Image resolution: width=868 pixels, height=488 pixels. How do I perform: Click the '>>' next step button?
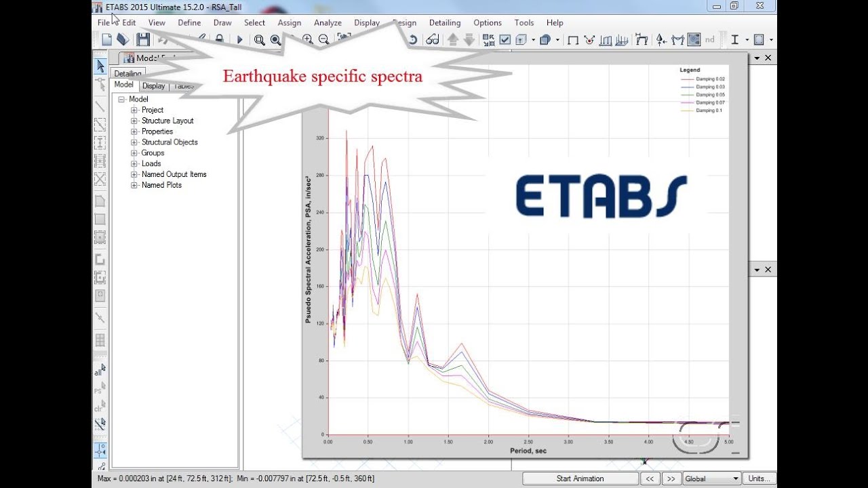(x=671, y=479)
